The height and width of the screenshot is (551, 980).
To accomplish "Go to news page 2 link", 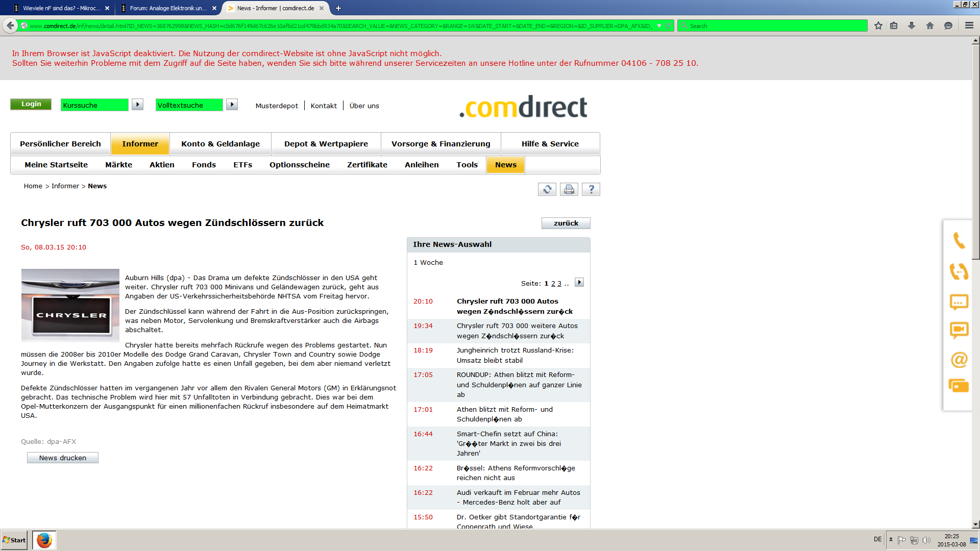I will 553,284.
